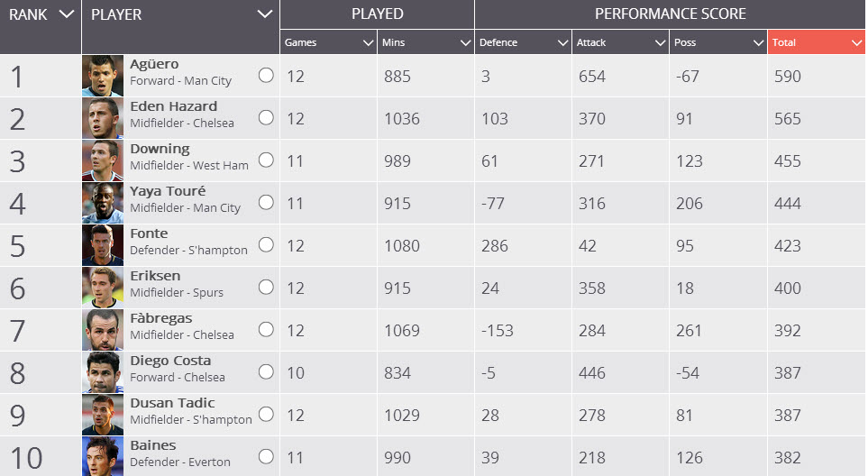Sort by the Mins column arrow
The image size is (868, 476).
(x=465, y=42)
